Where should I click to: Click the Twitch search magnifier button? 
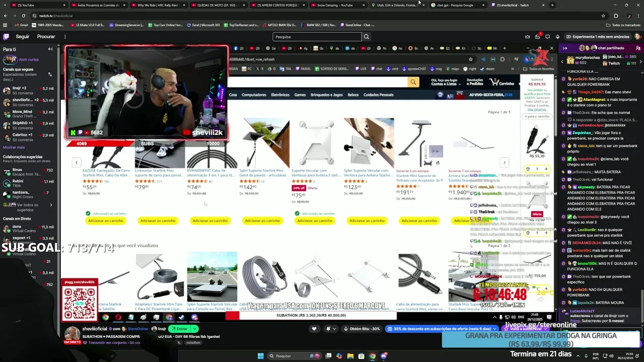click(366, 37)
